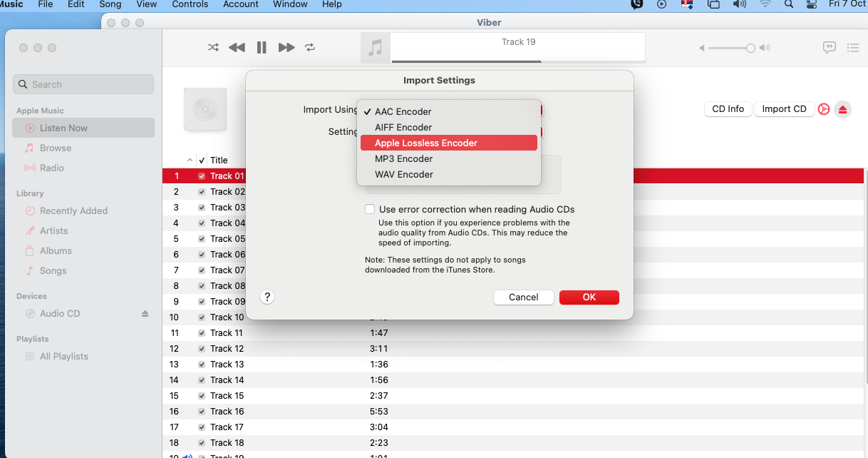Open the Controls menu

pos(190,4)
